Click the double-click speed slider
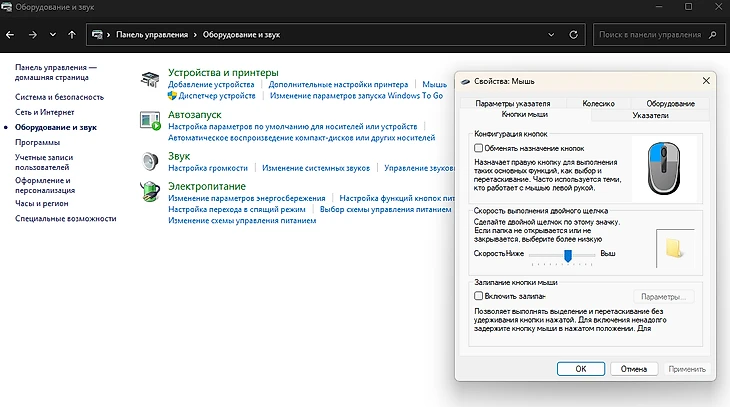This screenshot has width=730, height=407. coord(567,255)
